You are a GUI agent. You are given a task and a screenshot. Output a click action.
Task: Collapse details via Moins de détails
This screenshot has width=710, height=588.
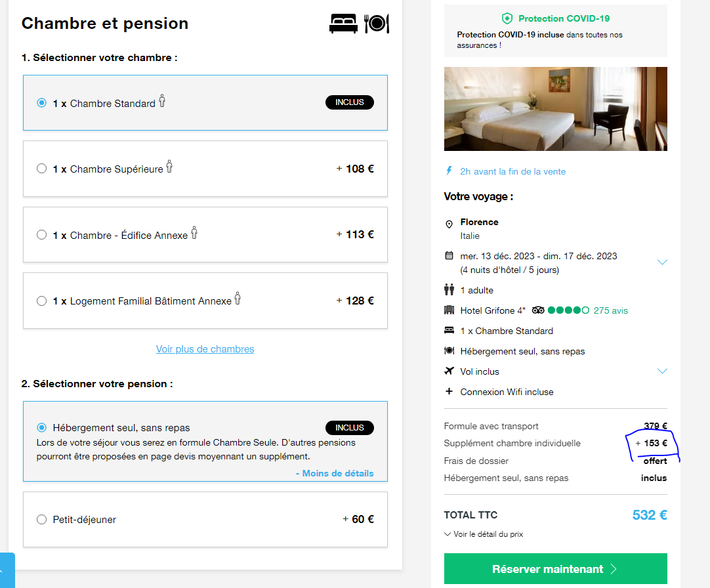335,473
